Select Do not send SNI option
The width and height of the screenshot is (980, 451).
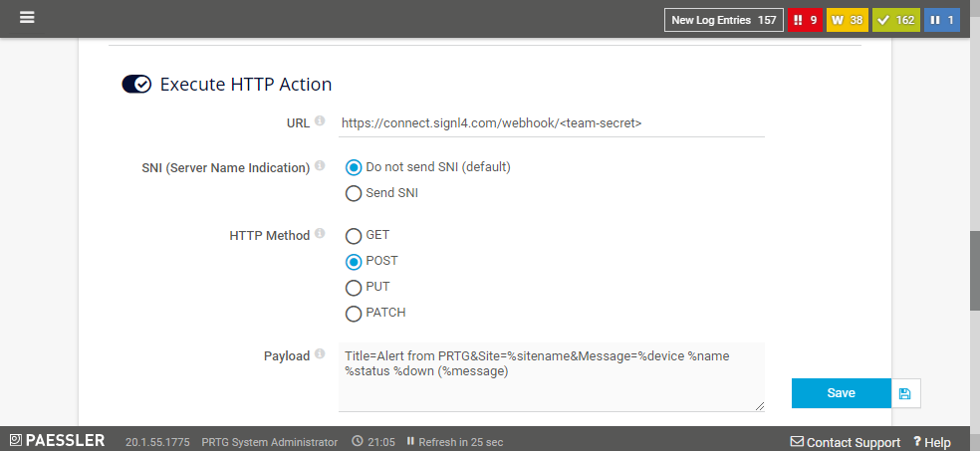[354, 167]
